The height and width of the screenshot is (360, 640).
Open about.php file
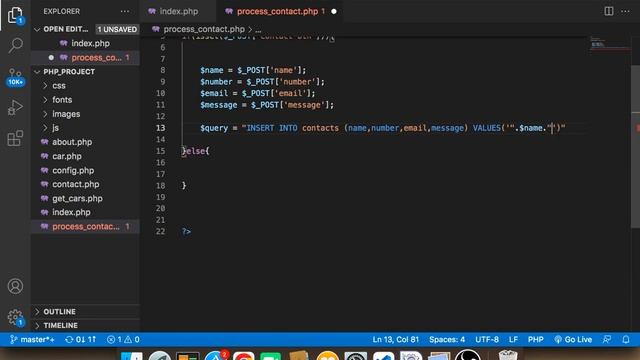(72, 142)
